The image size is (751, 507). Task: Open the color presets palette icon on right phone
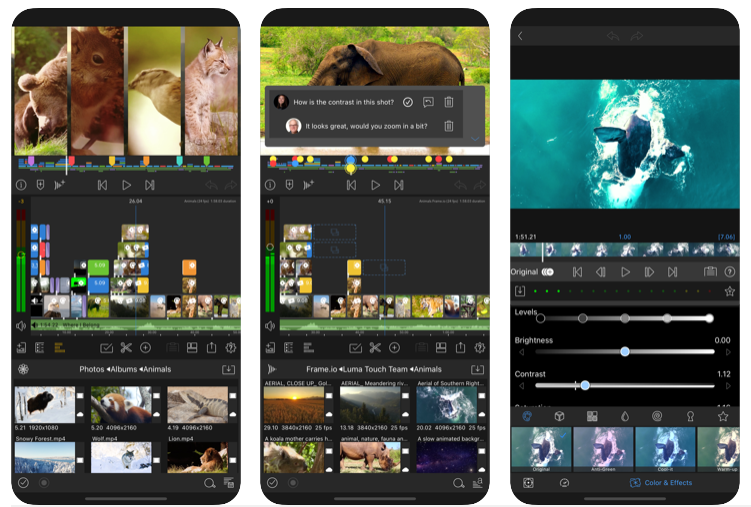tap(527, 416)
